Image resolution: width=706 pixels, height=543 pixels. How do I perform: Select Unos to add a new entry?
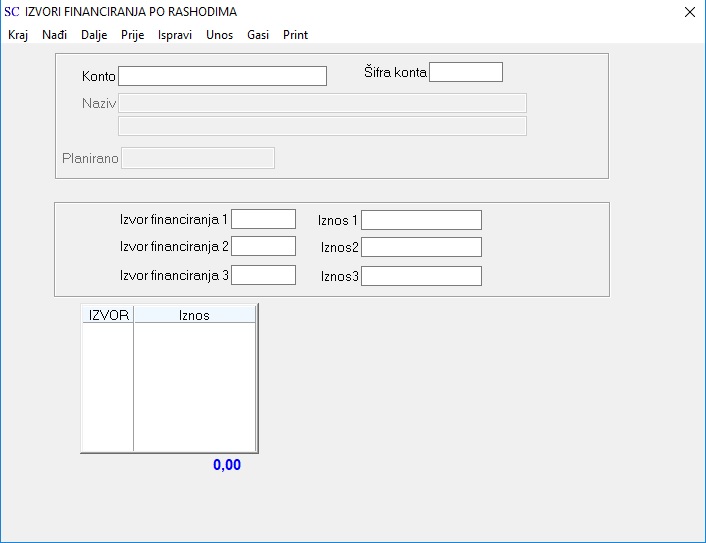click(219, 35)
